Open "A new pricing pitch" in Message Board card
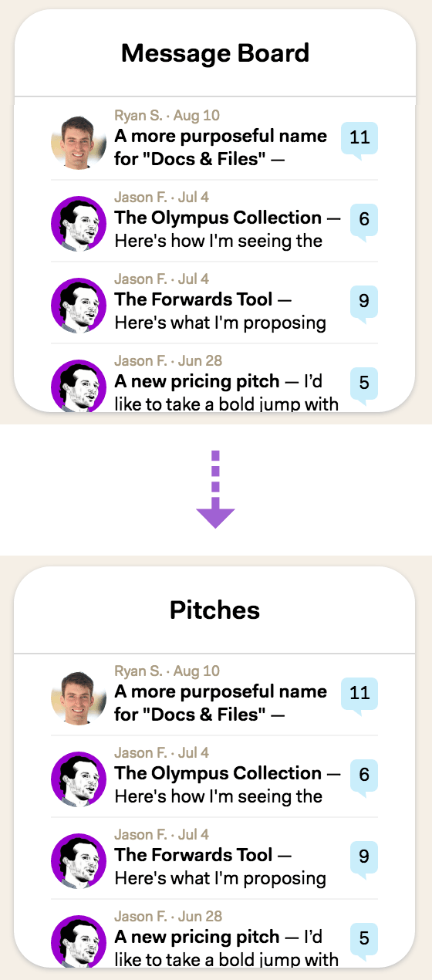432x980 pixels. click(197, 381)
